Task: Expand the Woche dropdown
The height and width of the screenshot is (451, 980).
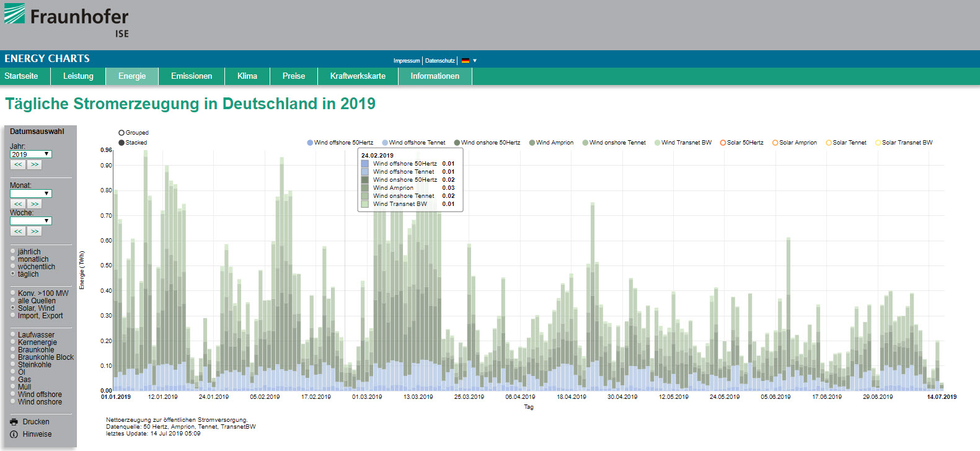Action: click(30, 221)
